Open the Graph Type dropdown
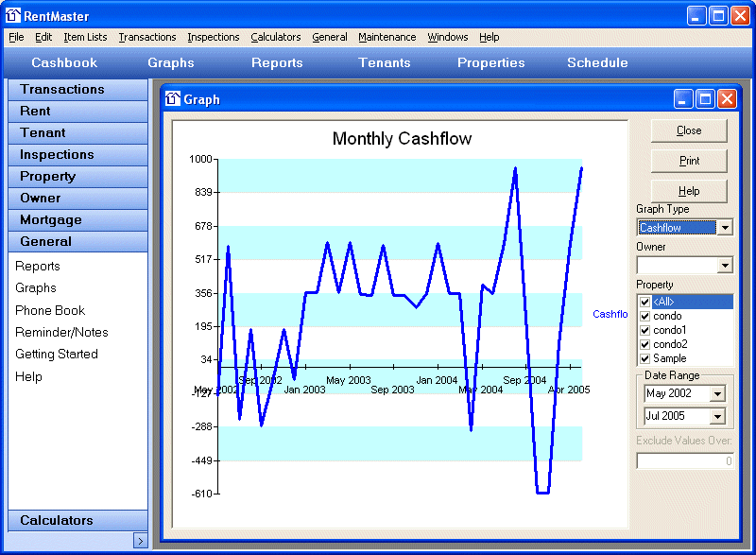 pos(724,228)
